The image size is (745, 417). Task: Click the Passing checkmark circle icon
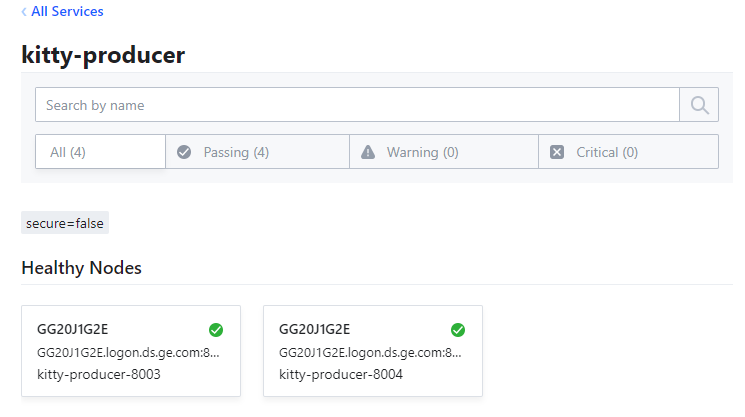[184, 152]
